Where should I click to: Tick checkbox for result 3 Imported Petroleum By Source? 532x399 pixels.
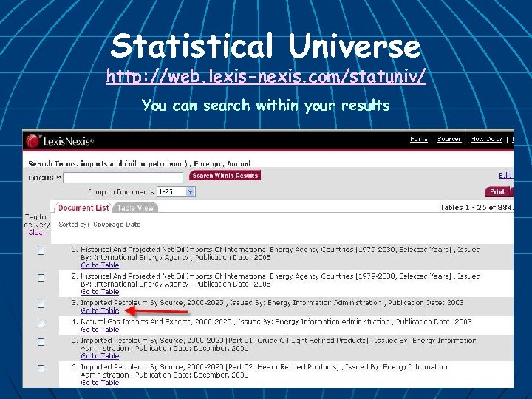(x=41, y=304)
